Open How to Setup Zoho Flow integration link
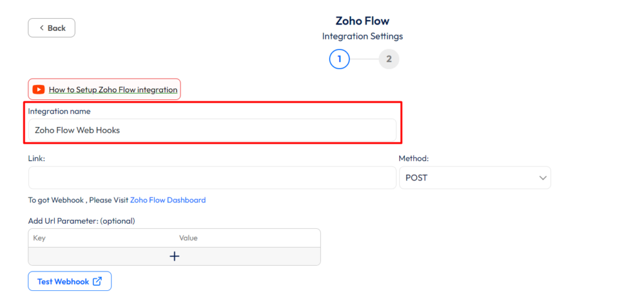This screenshot has height=296, width=644. point(113,90)
